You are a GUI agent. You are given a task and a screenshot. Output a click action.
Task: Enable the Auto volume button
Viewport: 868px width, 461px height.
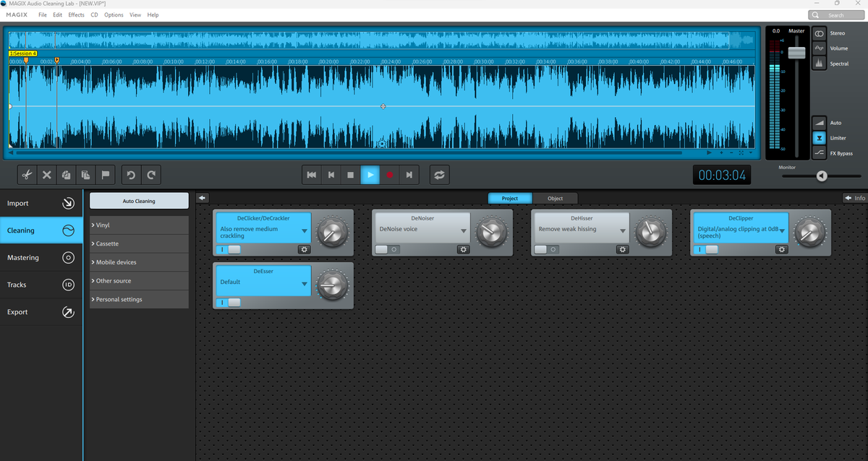820,123
